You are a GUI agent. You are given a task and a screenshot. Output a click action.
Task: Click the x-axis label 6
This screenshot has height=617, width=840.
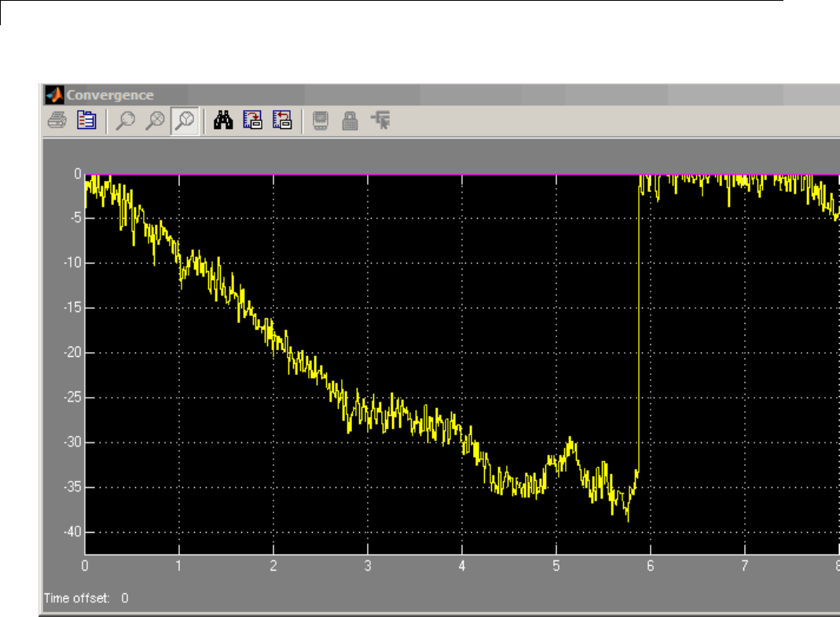click(x=651, y=566)
